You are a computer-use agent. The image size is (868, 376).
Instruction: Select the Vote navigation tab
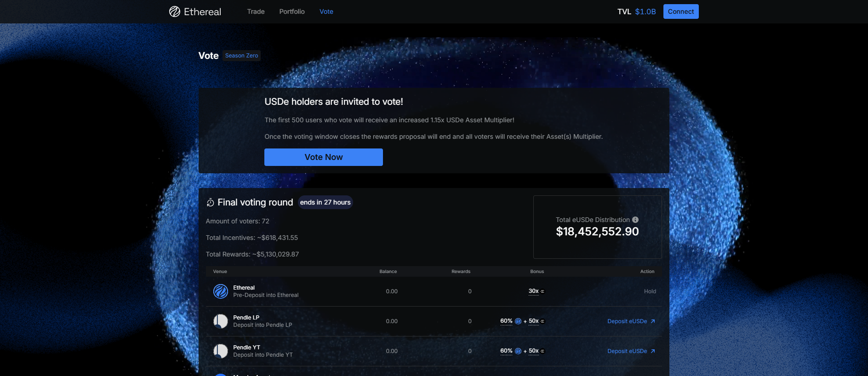pos(326,11)
